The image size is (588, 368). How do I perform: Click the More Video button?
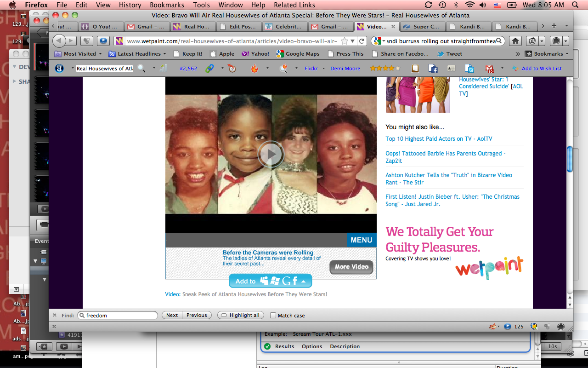351,267
